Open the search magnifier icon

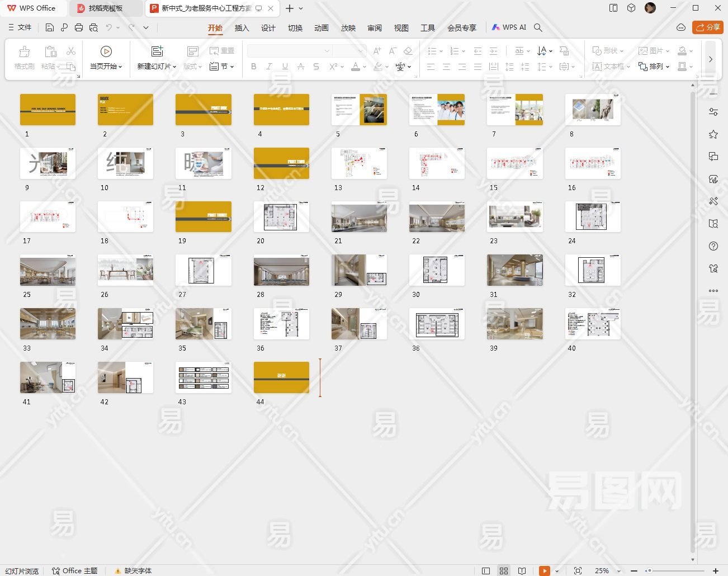click(x=538, y=27)
